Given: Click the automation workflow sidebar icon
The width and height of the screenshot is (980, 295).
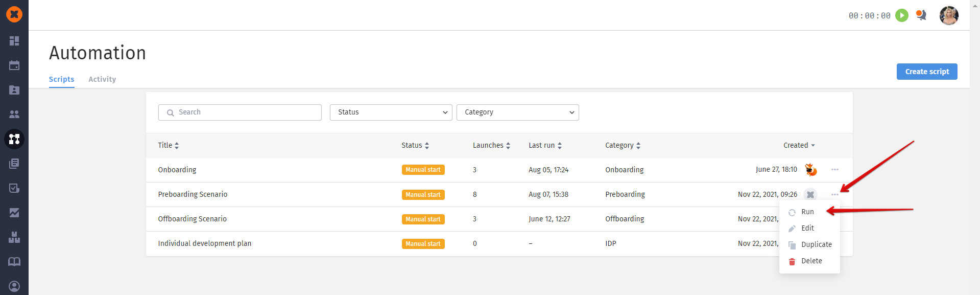Looking at the screenshot, I should (x=14, y=139).
